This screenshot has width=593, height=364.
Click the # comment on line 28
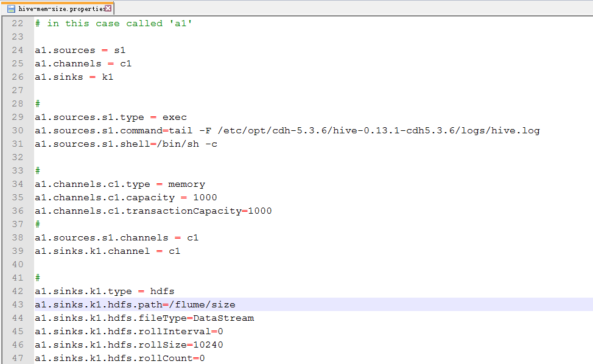click(37, 103)
